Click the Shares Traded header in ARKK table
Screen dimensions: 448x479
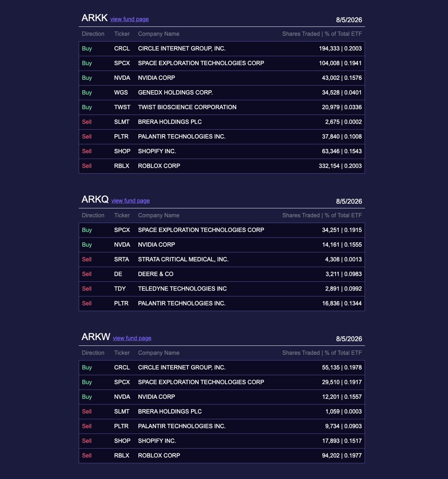coord(301,34)
